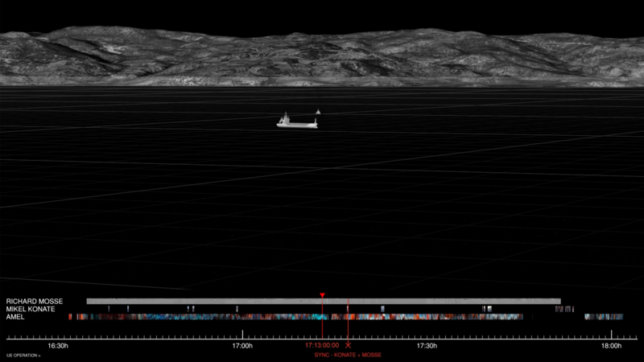This screenshot has width=644, height=362.
Task: Select the Richard Mosse track label
Action: (x=34, y=301)
